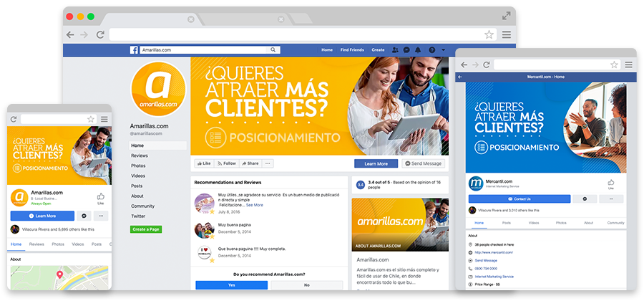644x306 pixels.
Task: Select Home in the main page's left sidebar
Action: (157, 145)
